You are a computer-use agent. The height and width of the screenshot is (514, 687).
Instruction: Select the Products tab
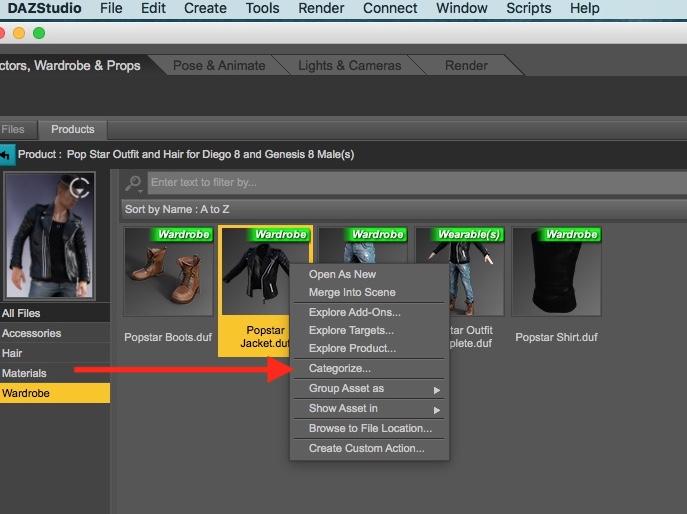73,130
